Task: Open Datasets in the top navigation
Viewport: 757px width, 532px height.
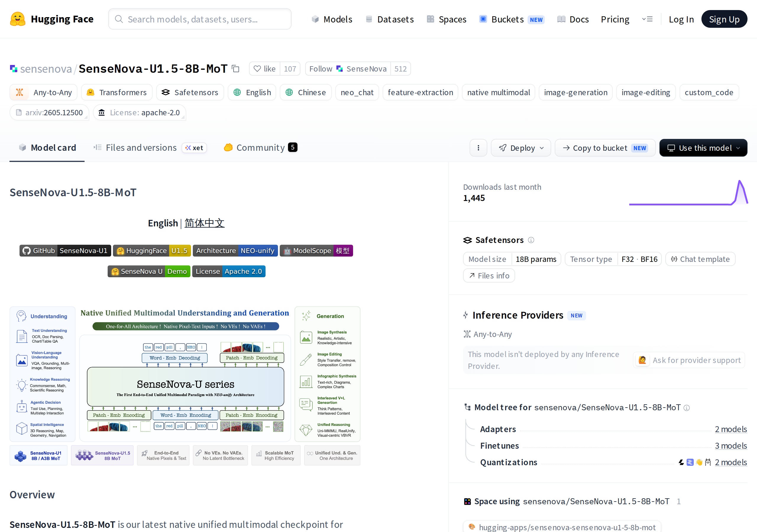Action: pyautogui.click(x=390, y=19)
